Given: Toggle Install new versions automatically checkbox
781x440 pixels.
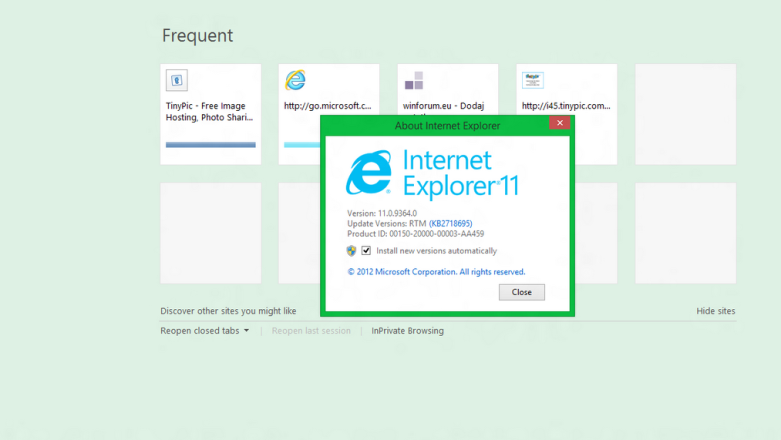Looking at the screenshot, I should click(x=366, y=251).
